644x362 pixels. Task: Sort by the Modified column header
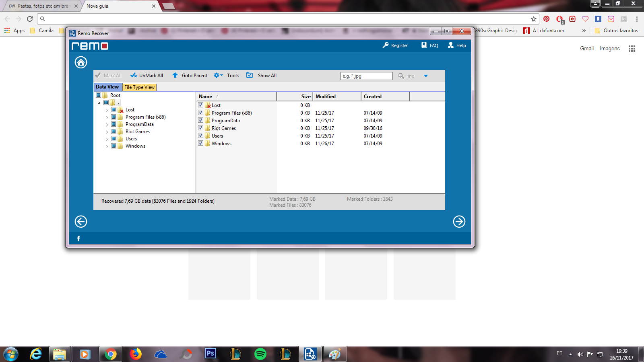[x=337, y=97]
